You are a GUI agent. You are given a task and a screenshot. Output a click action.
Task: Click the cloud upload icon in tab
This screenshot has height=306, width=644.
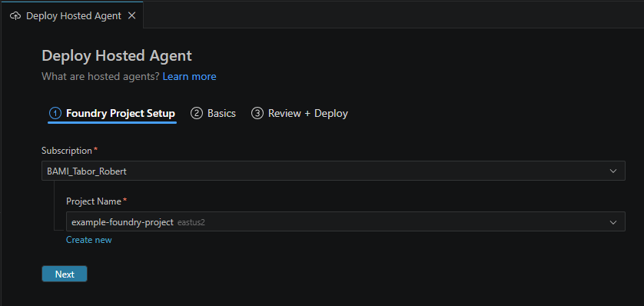coord(15,16)
